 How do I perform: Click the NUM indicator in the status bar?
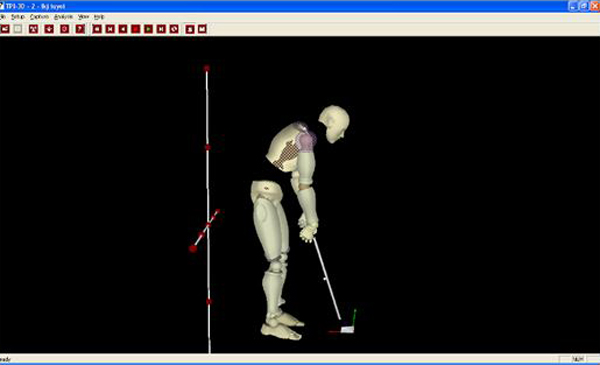click(x=578, y=359)
